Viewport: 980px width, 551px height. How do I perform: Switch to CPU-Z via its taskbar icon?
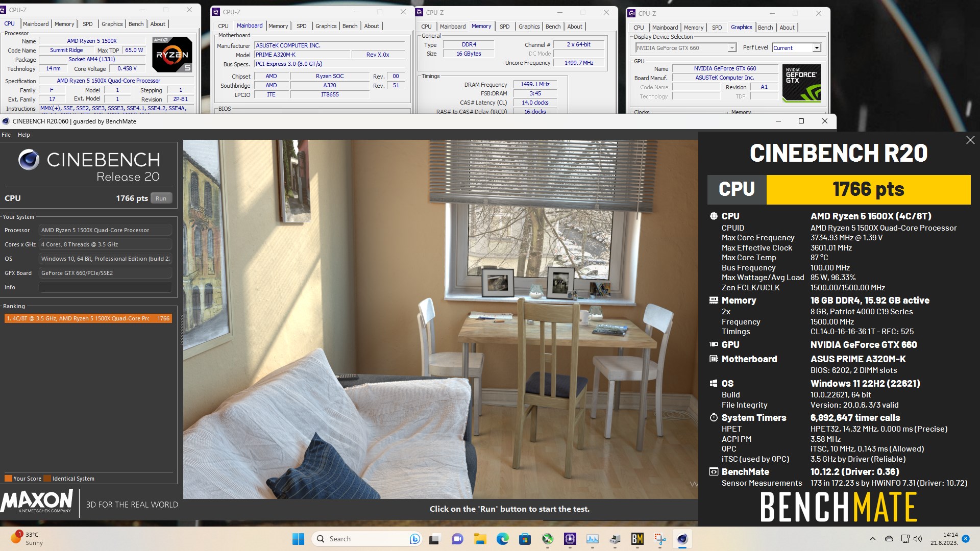coord(570,539)
